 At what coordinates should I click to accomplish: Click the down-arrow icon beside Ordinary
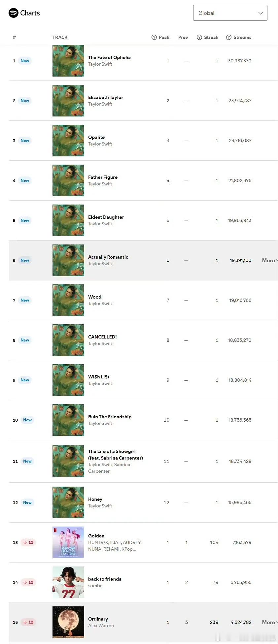coord(25,622)
